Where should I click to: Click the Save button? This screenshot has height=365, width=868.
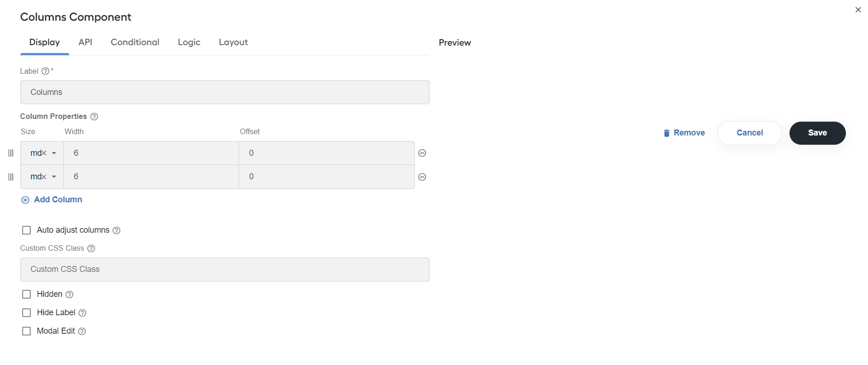click(x=817, y=133)
